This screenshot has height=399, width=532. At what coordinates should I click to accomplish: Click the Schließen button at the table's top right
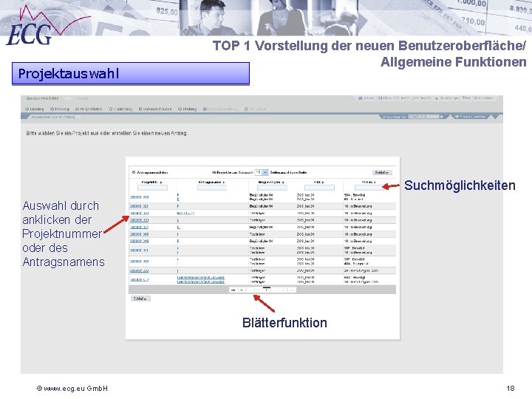(x=382, y=172)
